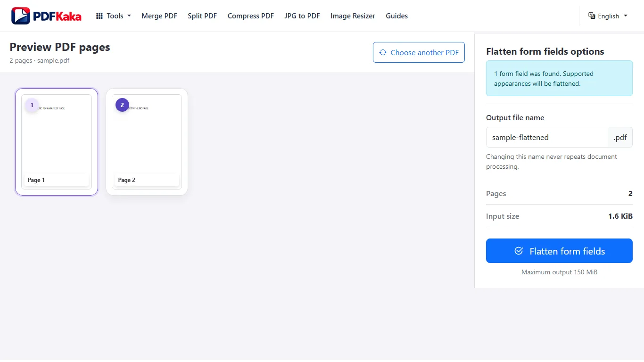Click the Flatten form fields button
This screenshot has width=644, height=362.
point(559,251)
